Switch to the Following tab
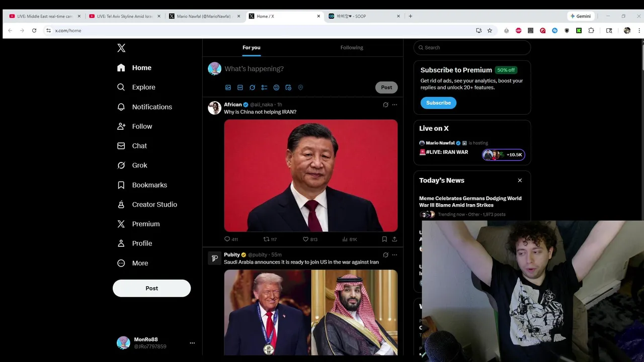The image size is (644, 362). (352, 47)
